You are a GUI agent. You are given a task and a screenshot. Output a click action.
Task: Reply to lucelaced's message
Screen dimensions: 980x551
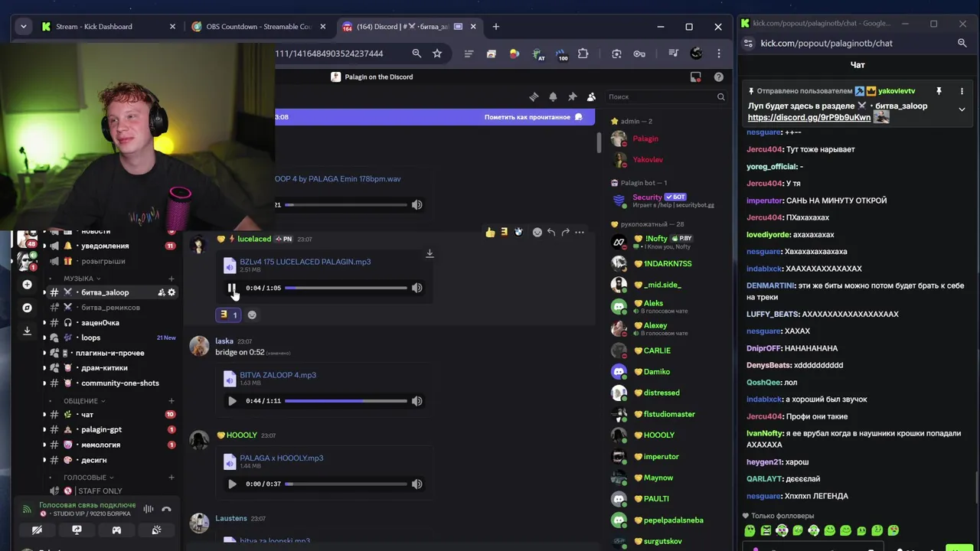pos(551,232)
